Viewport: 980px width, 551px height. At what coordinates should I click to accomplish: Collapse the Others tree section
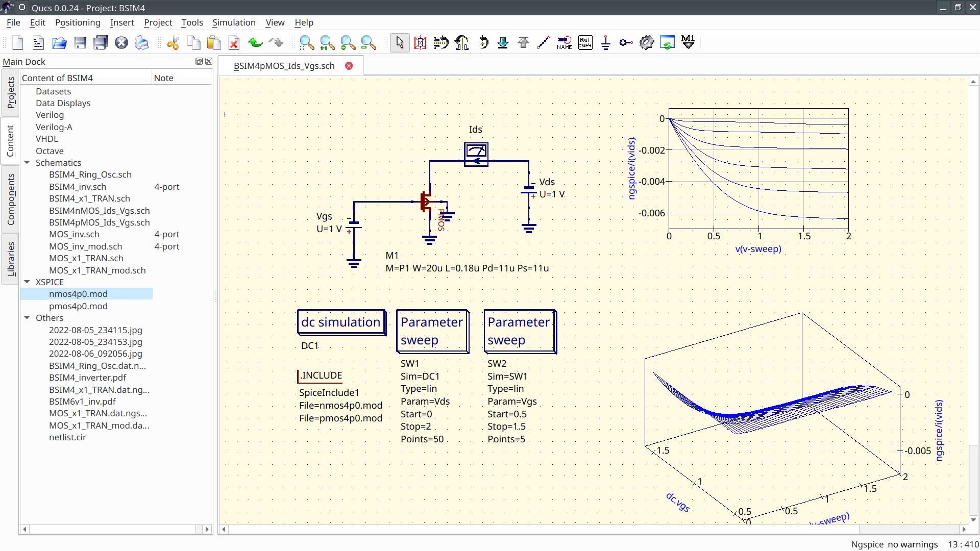(27, 317)
